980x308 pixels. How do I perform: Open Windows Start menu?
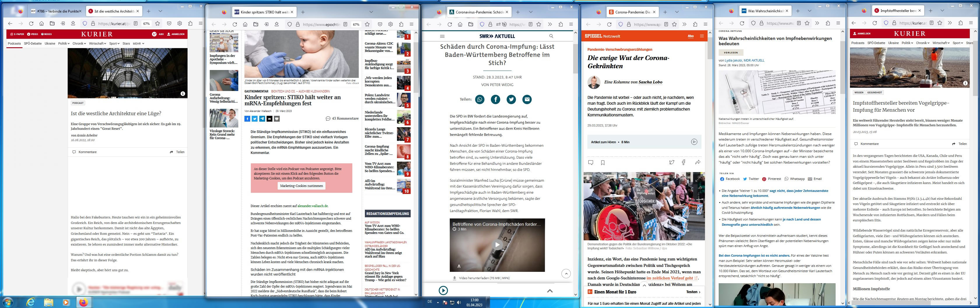coord(7,302)
